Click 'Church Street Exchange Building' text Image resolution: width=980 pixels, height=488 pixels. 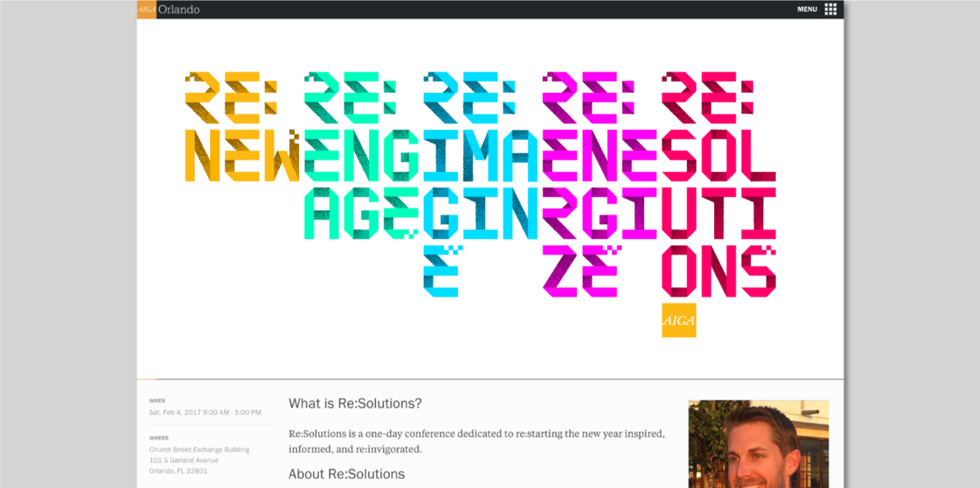[x=199, y=449]
